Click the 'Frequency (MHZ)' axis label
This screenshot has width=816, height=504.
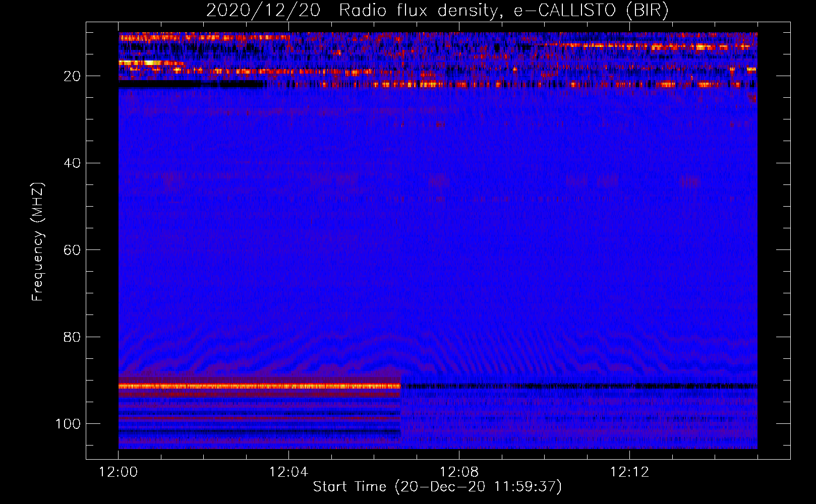click(38, 242)
